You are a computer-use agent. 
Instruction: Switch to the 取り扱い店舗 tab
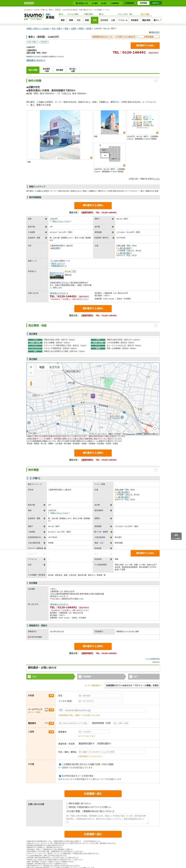point(73,70)
